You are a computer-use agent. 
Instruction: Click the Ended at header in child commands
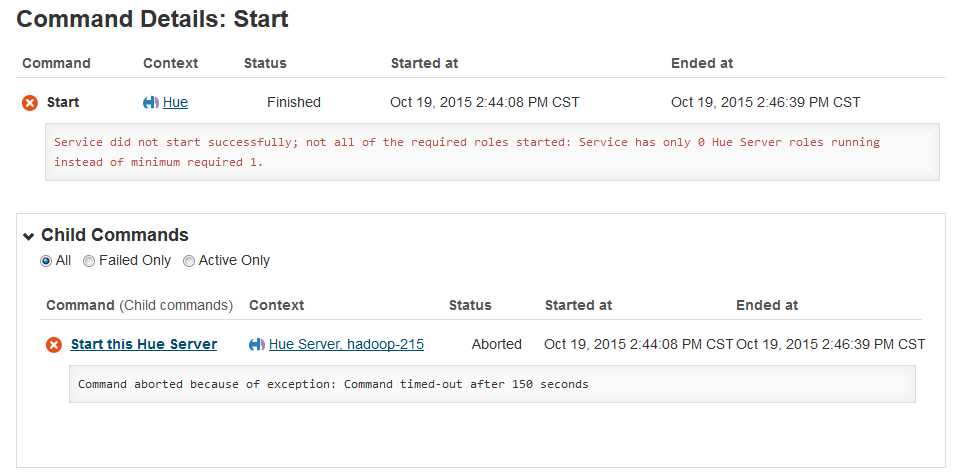(767, 305)
